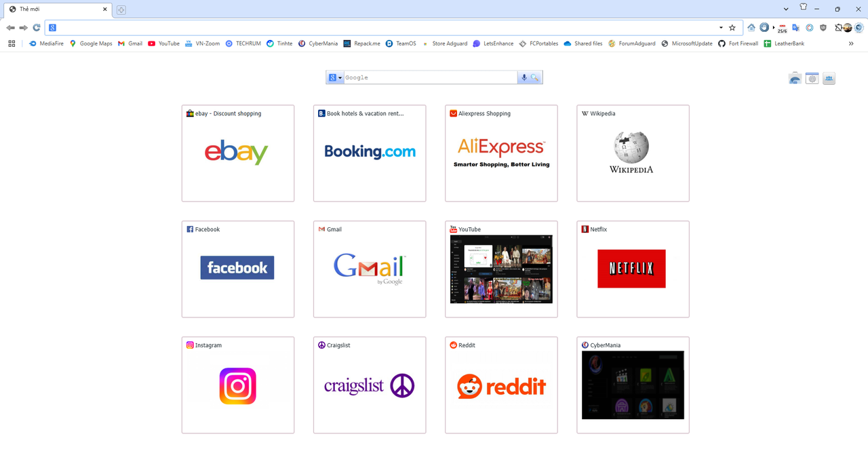Open the Gmail speed dial tile
The width and height of the screenshot is (868, 466).
pos(370,269)
